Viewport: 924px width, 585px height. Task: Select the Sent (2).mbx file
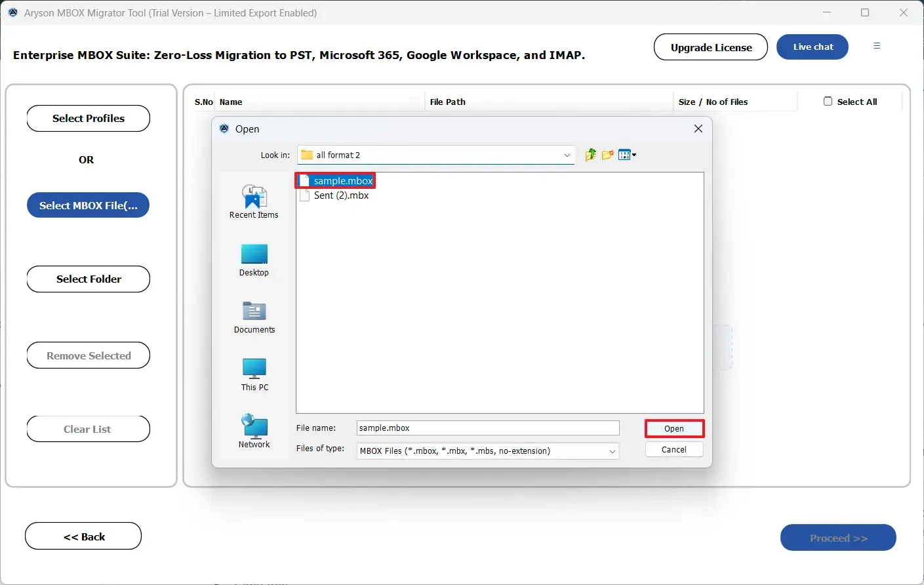[x=334, y=195]
